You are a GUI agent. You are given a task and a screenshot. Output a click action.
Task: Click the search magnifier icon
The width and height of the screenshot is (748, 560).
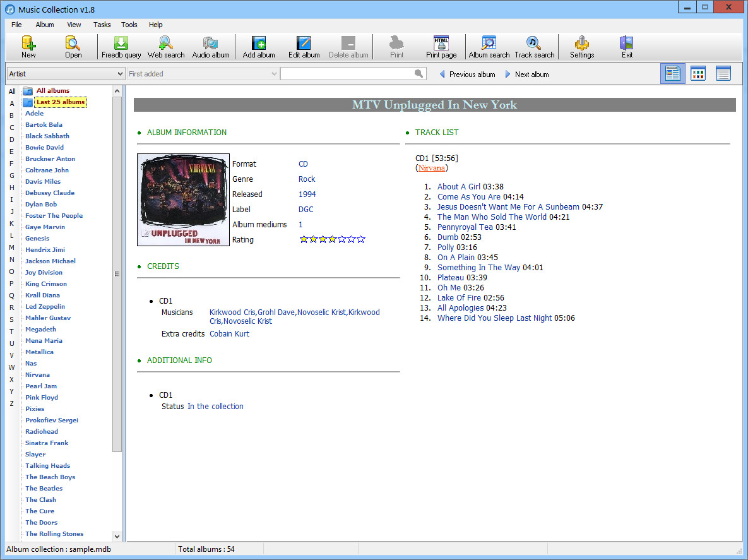point(419,73)
